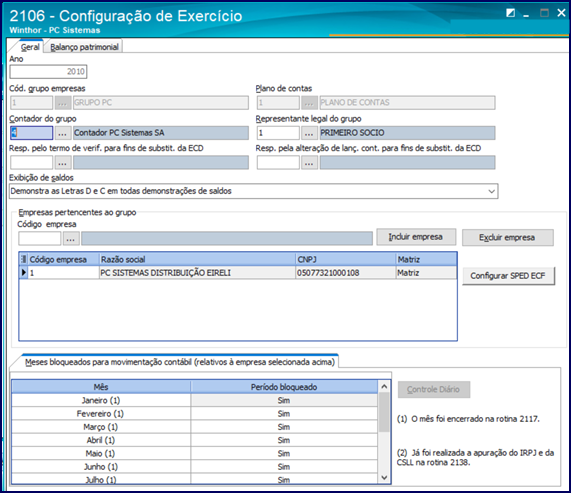
Task: Click the Resp. pelo termo de verif. code field
Action: tap(31, 162)
